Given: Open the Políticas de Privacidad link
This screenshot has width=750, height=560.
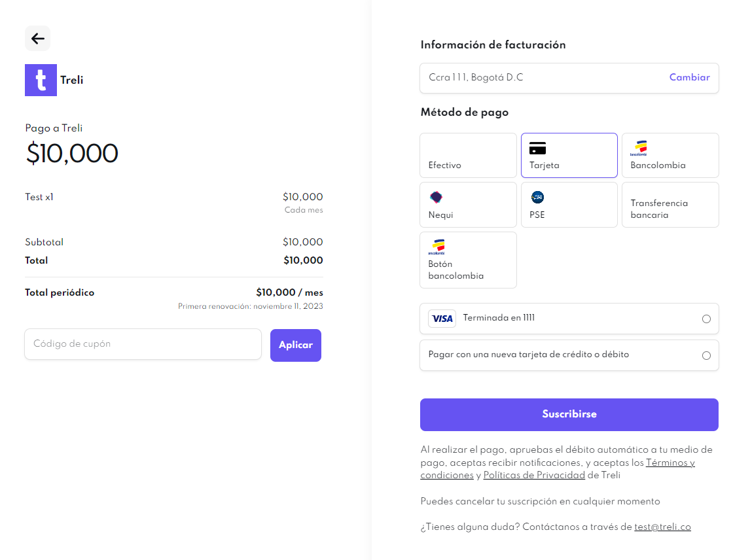Looking at the screenshot, I should click(x=534, y=476).
